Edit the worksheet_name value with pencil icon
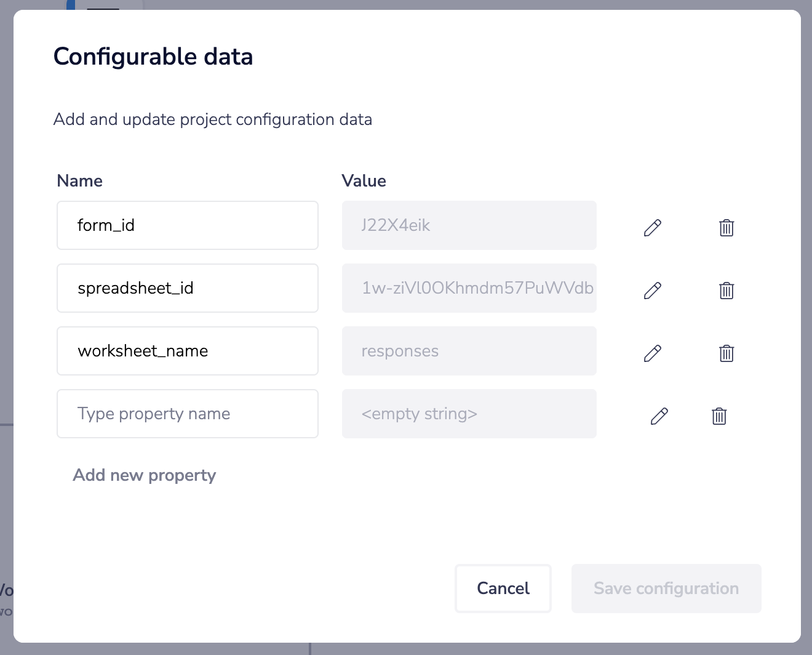This screenshot has height=655, width=812. coord(652,353)
